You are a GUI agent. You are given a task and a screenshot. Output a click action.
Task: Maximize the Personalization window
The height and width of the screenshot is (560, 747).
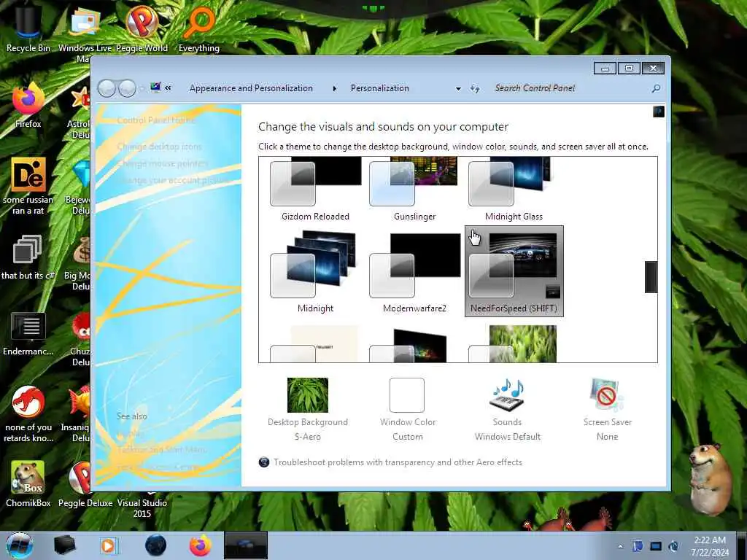tap(629, 69)
